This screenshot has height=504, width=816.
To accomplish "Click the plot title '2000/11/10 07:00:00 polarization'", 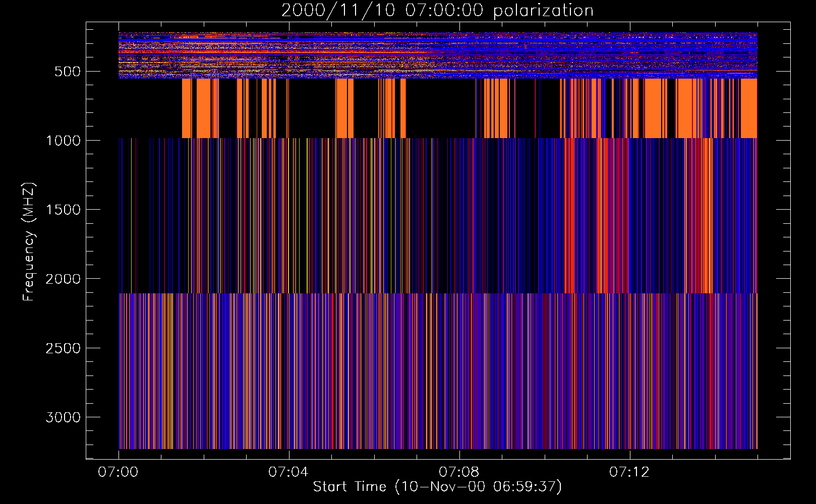I will (x=437, y=11).
